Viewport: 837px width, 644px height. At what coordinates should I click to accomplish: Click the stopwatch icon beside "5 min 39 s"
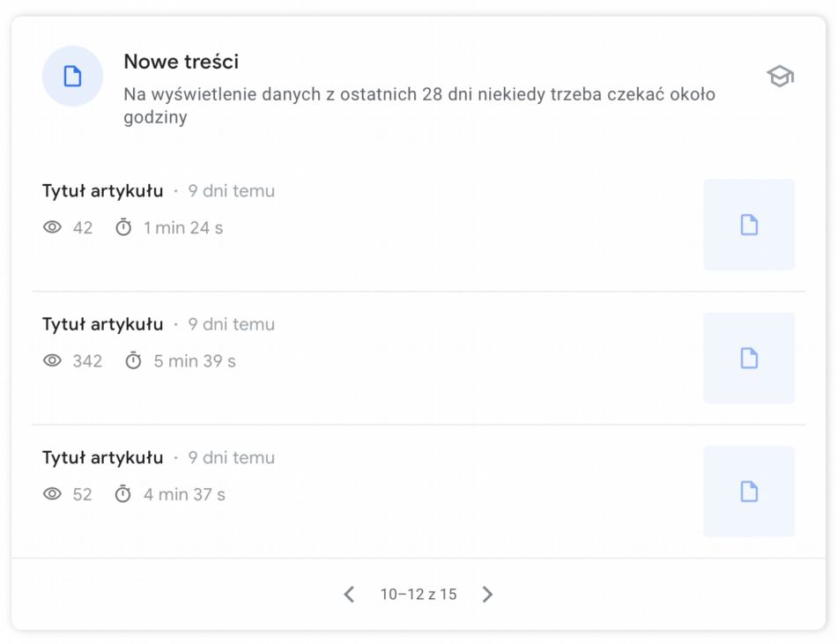click(133, 360)
